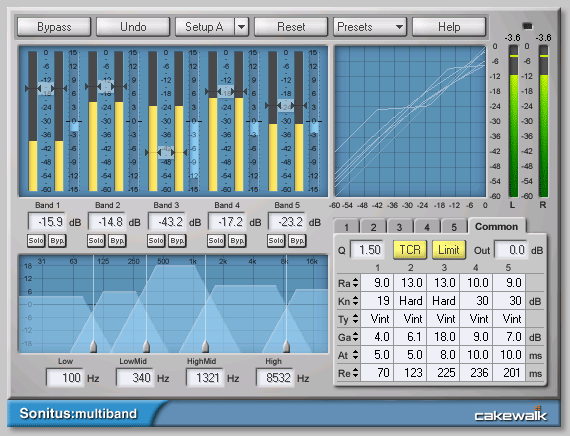Viewport: 570px width, 436px height.
Task: Reset the plugin settings
Action: [291, 27]
